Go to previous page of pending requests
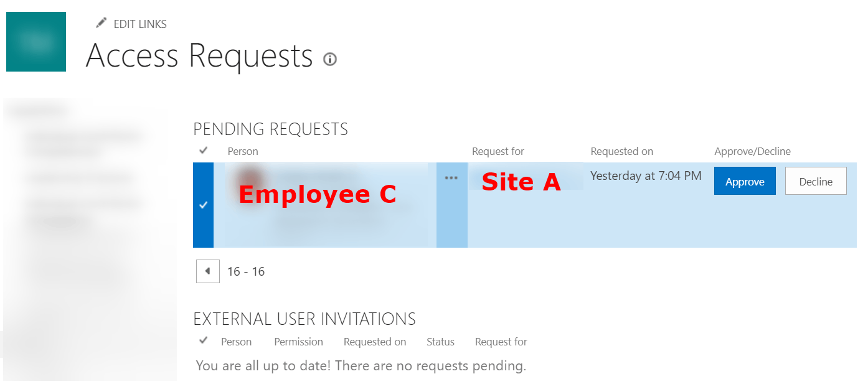 (x=208, y=271)
